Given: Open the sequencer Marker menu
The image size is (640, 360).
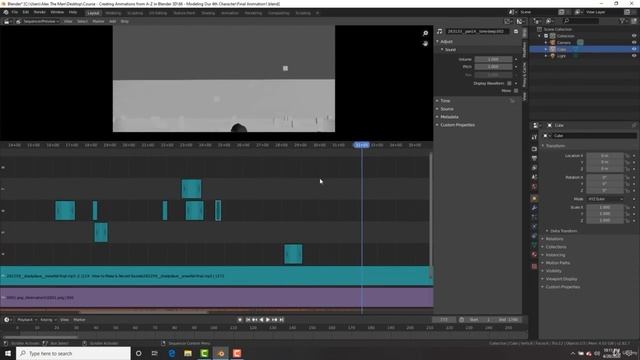Looking at the screenshot, I should point(98,21).
